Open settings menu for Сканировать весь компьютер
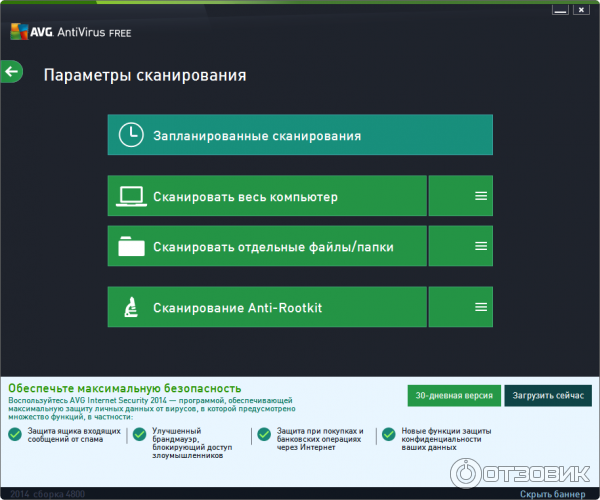 click(480, 196)
